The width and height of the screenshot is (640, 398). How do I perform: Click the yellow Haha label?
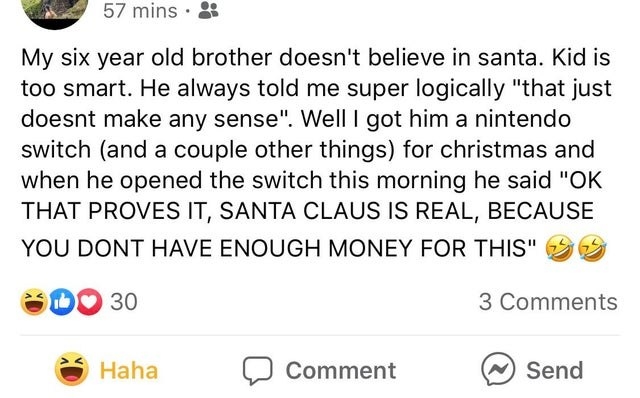[129, 371]
